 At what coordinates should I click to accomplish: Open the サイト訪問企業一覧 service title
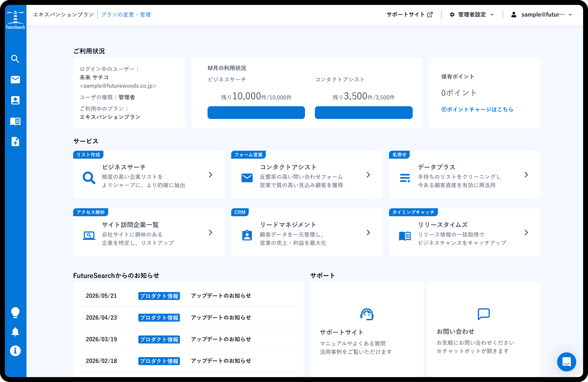click(130, 225)
